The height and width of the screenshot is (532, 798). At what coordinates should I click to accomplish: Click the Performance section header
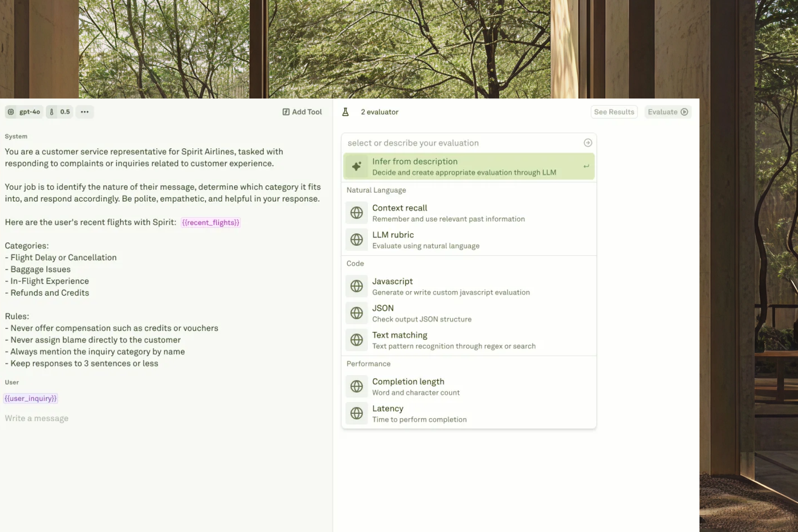[x=368, y=364]
